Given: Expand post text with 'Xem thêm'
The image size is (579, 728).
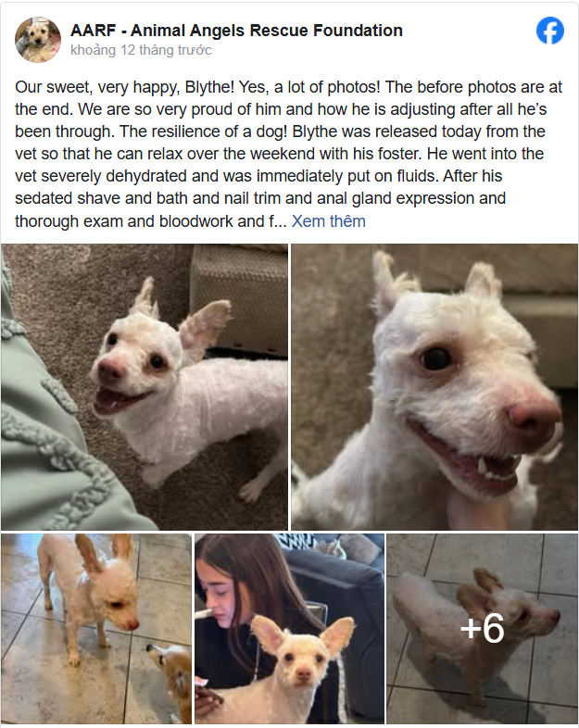Looking at the screenshot, I should (x=328, y=221).
